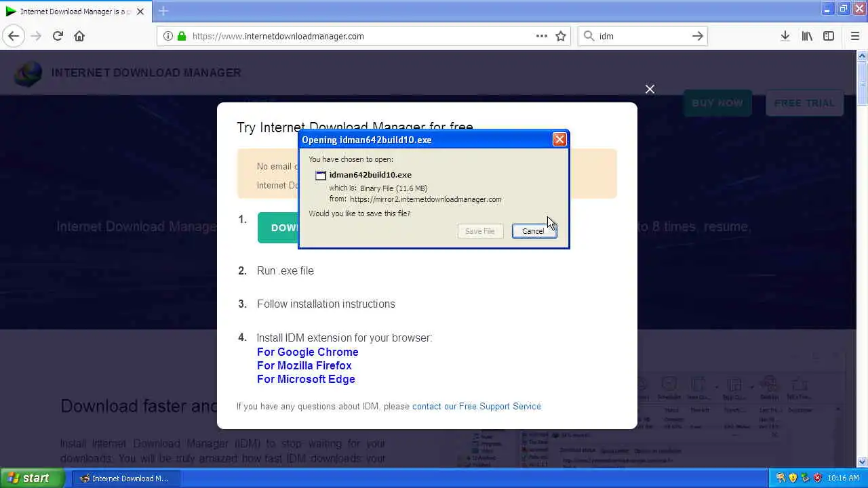
Task: Open the Firefox hamburger menu
Action: [854, 36]
